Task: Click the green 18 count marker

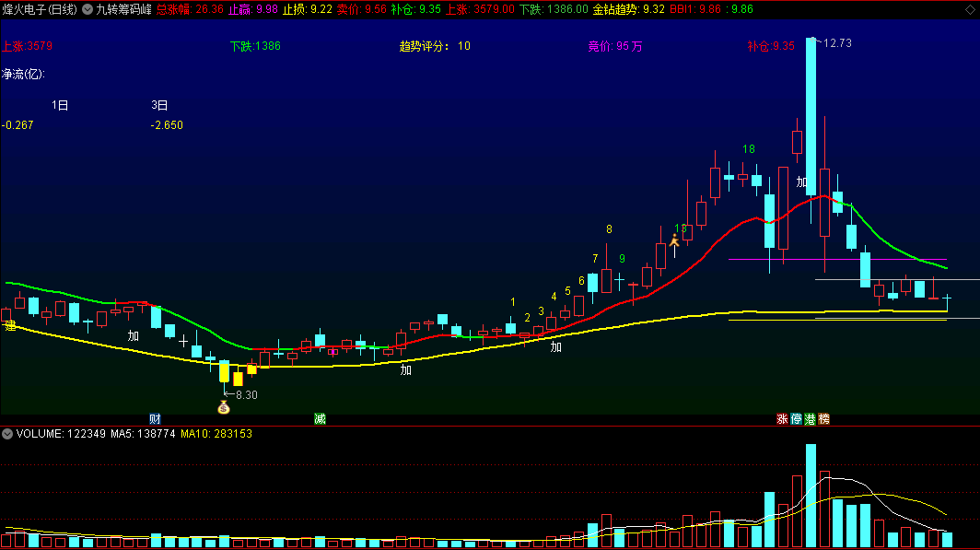Action: coord(749,149)
